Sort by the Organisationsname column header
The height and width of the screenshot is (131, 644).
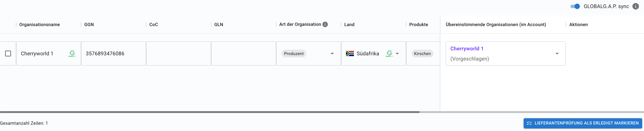tap(40, 25)
